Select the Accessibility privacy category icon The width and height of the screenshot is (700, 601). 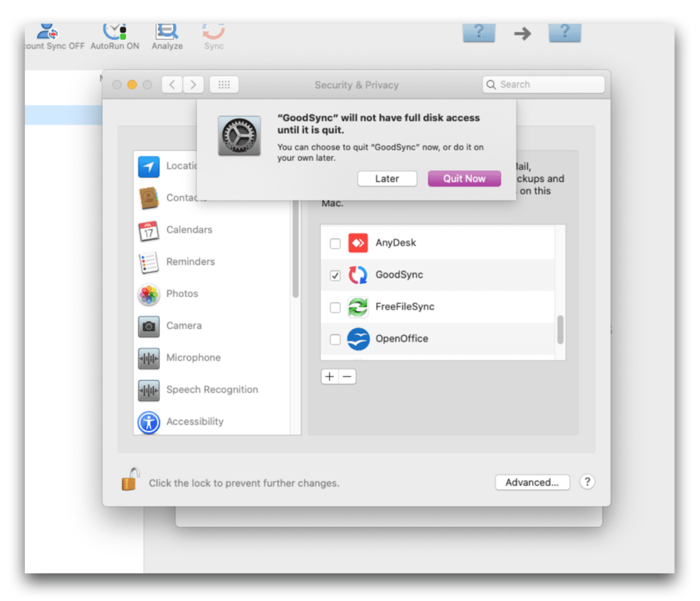pyautogui.click(x=149, y=421)
